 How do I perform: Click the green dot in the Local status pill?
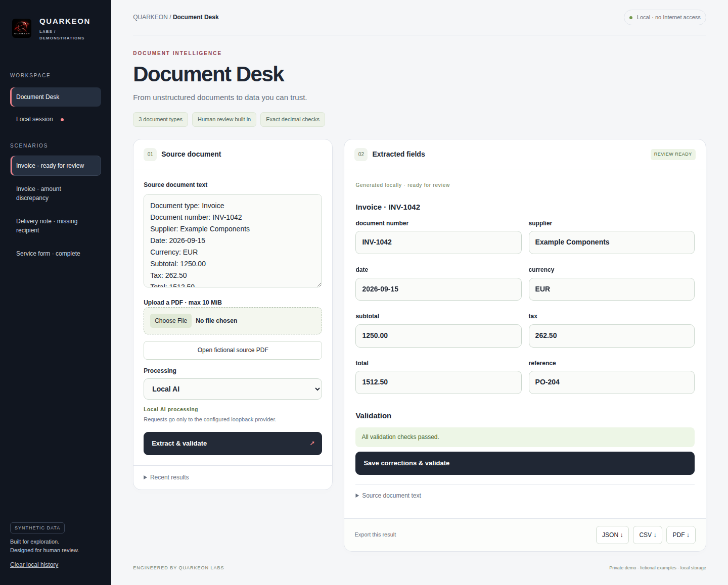(631, 18)
